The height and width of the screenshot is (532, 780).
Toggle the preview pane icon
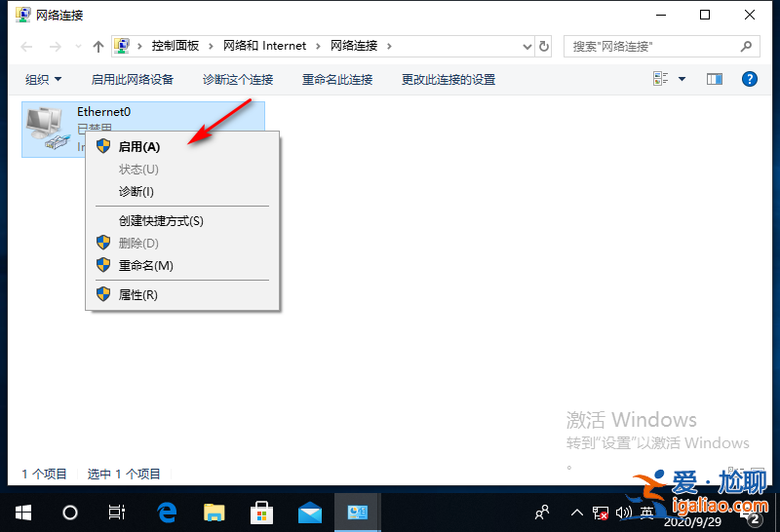[715, 79]
